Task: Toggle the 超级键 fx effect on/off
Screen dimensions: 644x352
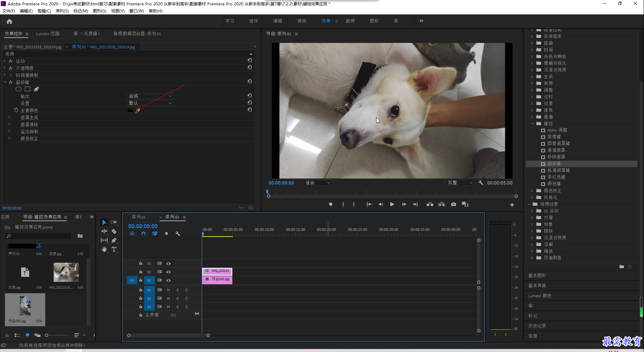Action: tap(11, 82)
